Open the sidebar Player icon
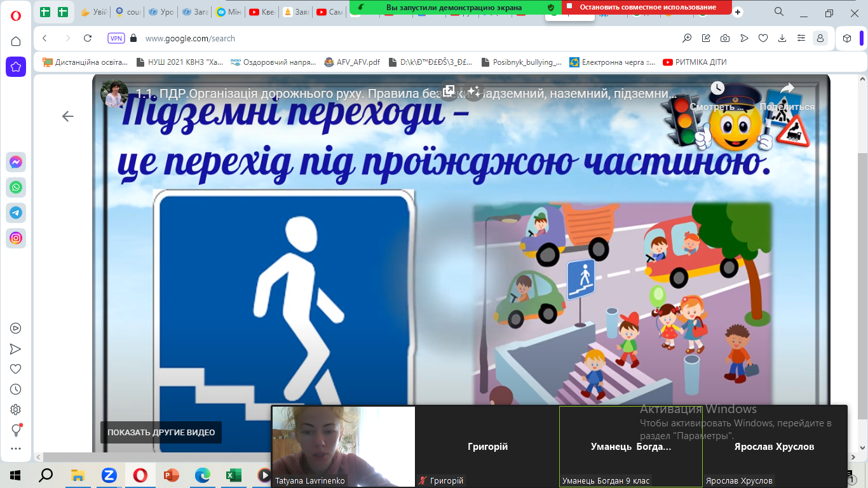 click(16, 329)
